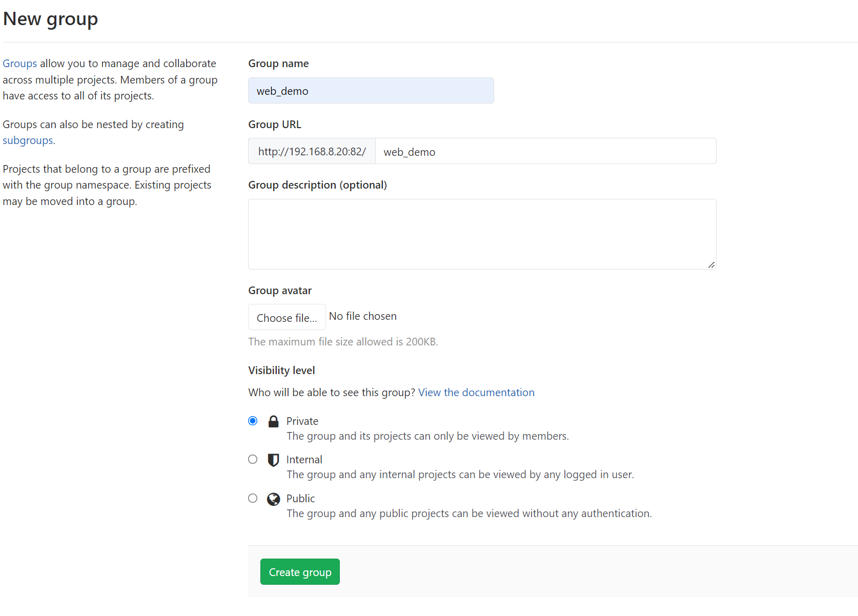
Task: Click the 'Group URL' label
Action: pos(275,125)
